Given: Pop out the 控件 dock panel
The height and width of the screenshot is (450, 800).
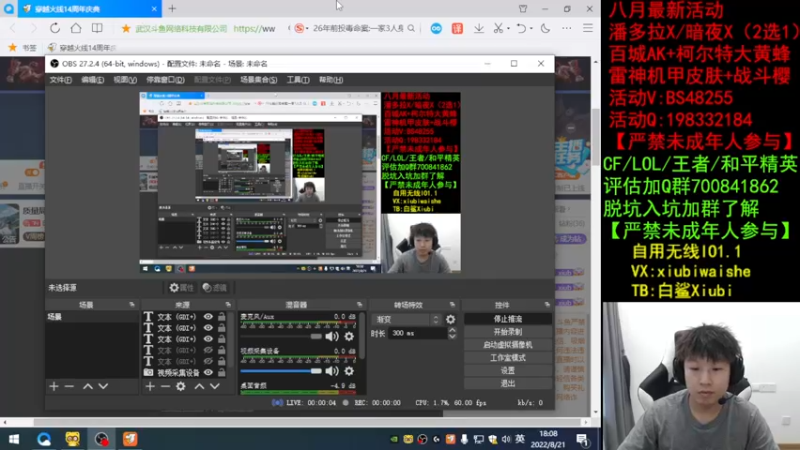Looking at the screenshot, I should [x=547, y=305].
